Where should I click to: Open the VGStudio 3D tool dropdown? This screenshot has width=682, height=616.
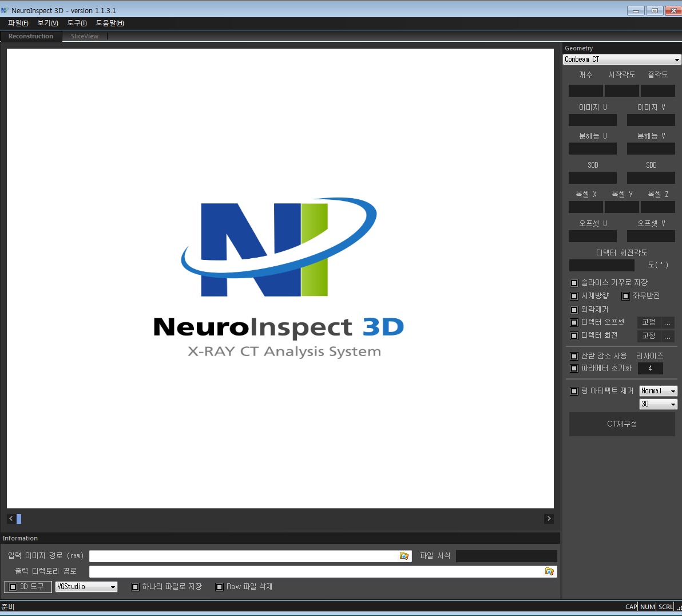coord(86,587)
